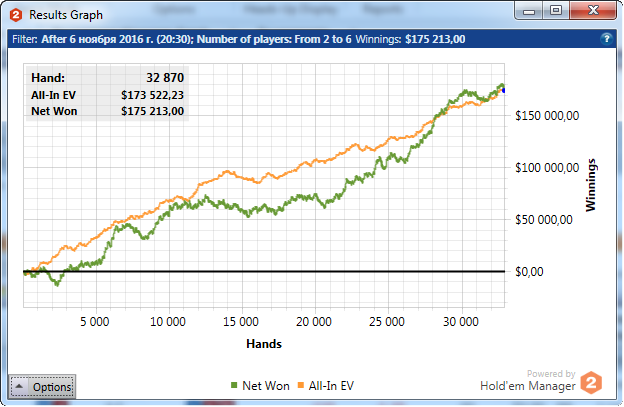Image resolution: width=624 pixels, height=407 pixels.
Task: Click the Hold'em Manager 2 title bar icon
Action: (x=16, y=15)
